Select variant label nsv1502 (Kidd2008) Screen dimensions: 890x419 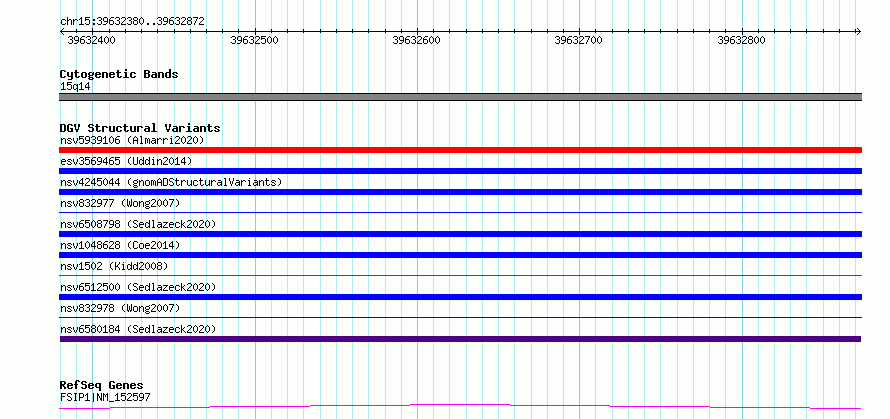click(114, 266)
